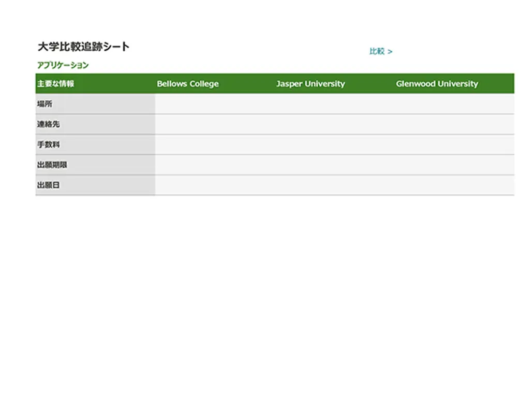Click Bellows College cell in 出願期限 row
The height and width of the screenshot is (414, 532).
pyautogui.click(x=215, y=165)
